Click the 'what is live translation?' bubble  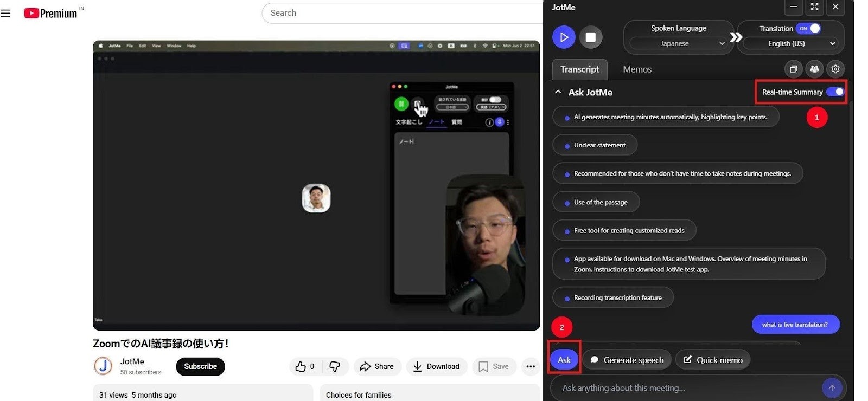(795, 325)
